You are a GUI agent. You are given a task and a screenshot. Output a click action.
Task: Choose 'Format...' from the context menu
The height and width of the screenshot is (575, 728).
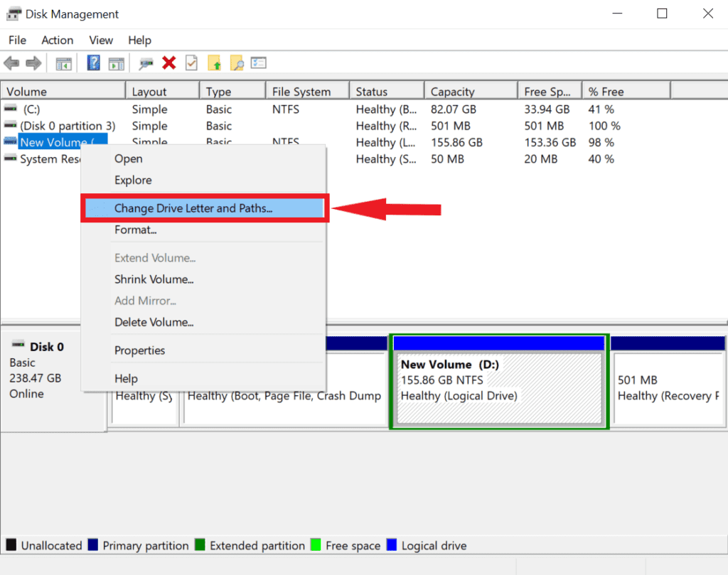(136, 230)
